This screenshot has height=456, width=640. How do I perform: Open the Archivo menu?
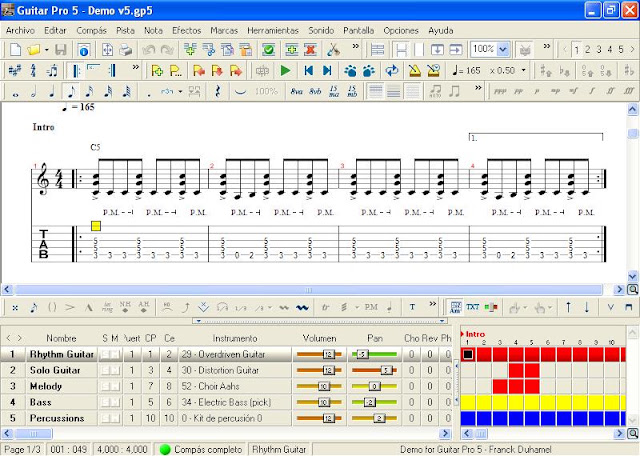click(x=20, y=31)
